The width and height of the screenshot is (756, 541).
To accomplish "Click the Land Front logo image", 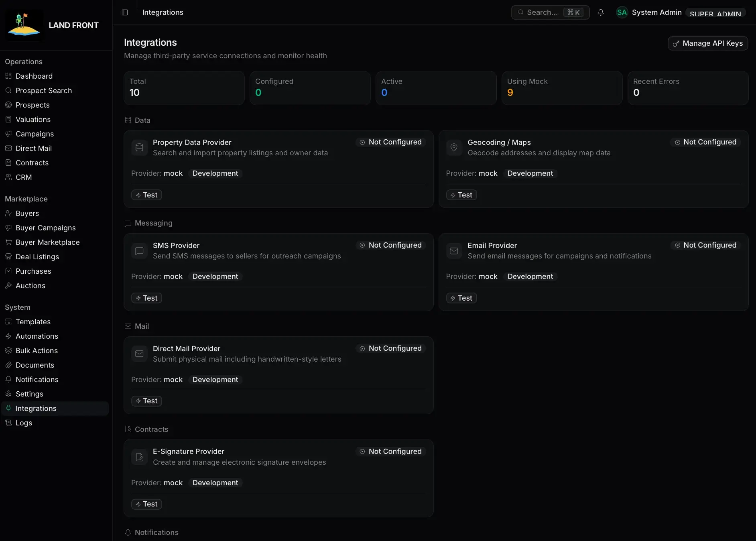I will coord(24,25).
